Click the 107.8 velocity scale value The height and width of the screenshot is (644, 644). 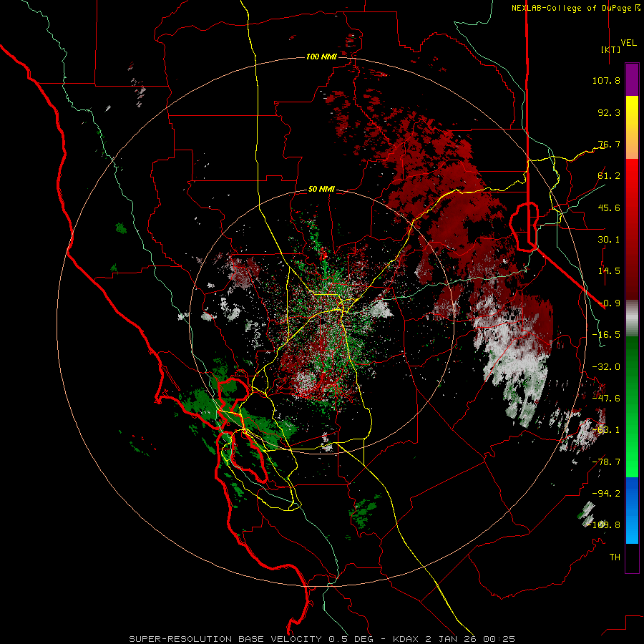(x=606, y=80)
